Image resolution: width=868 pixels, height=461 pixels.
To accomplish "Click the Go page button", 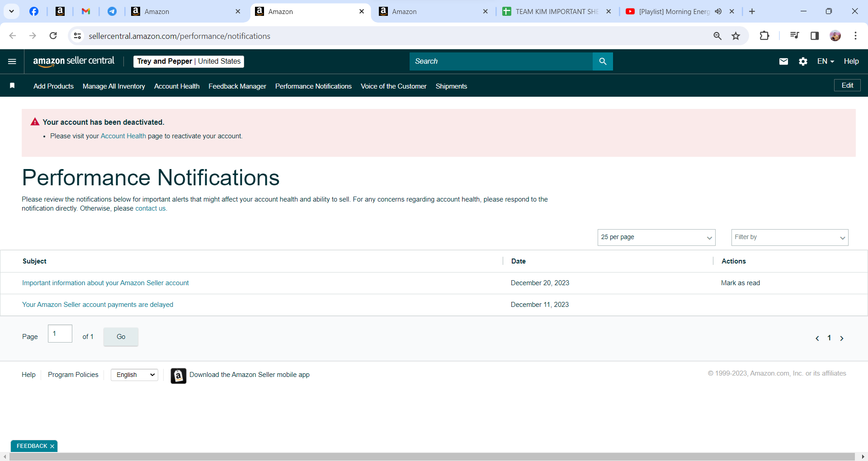I will 121,337.
